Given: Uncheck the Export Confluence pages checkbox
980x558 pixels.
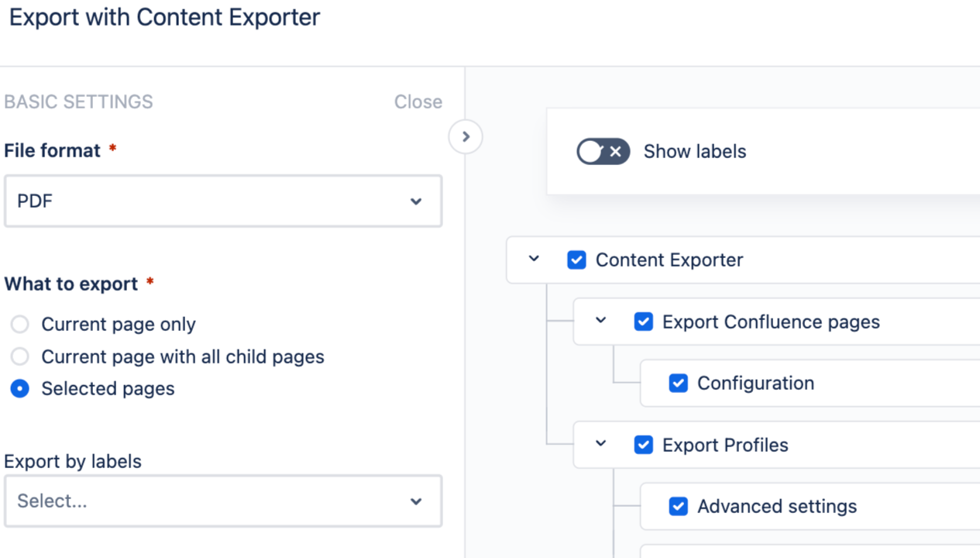Looking at the screenshot, I should tap(643, 322).
